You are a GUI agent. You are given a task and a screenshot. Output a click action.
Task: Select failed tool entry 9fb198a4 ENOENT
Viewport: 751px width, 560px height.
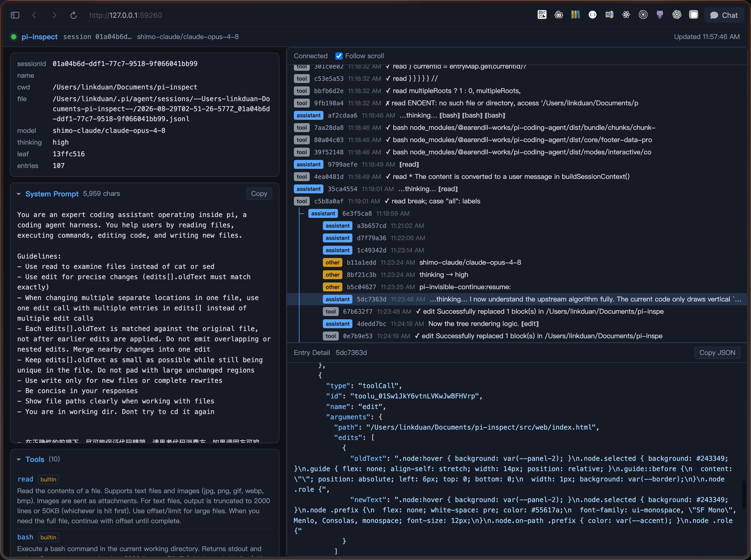point(517,103)
